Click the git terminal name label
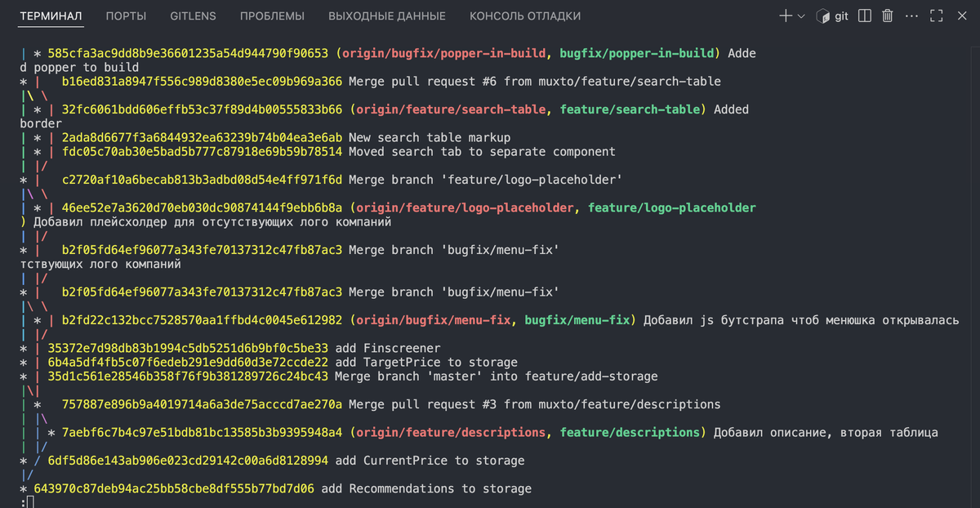 tap(841, 16)
